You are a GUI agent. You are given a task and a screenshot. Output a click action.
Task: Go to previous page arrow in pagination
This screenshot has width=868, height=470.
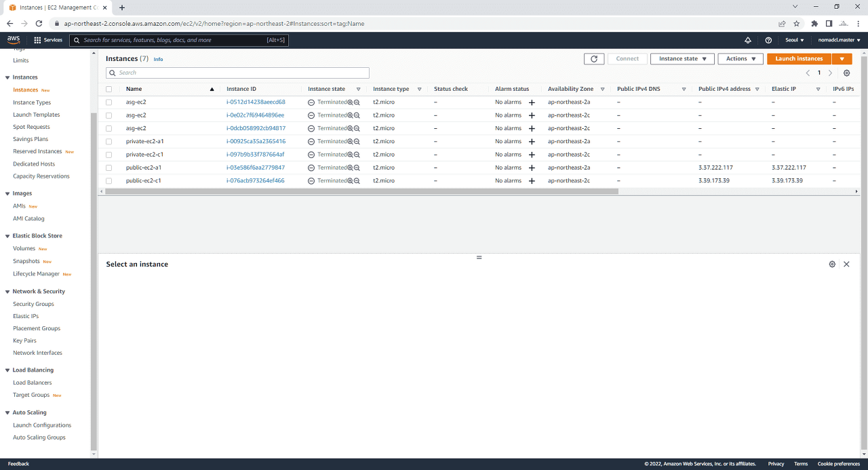[x=808, y=73]
